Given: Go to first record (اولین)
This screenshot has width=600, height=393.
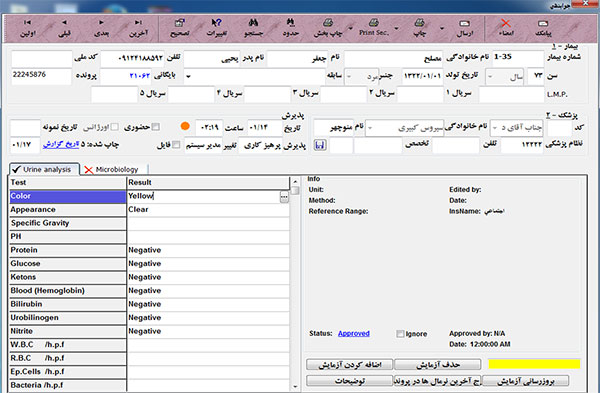Looking at the screenshot, I should pos(28,28).
